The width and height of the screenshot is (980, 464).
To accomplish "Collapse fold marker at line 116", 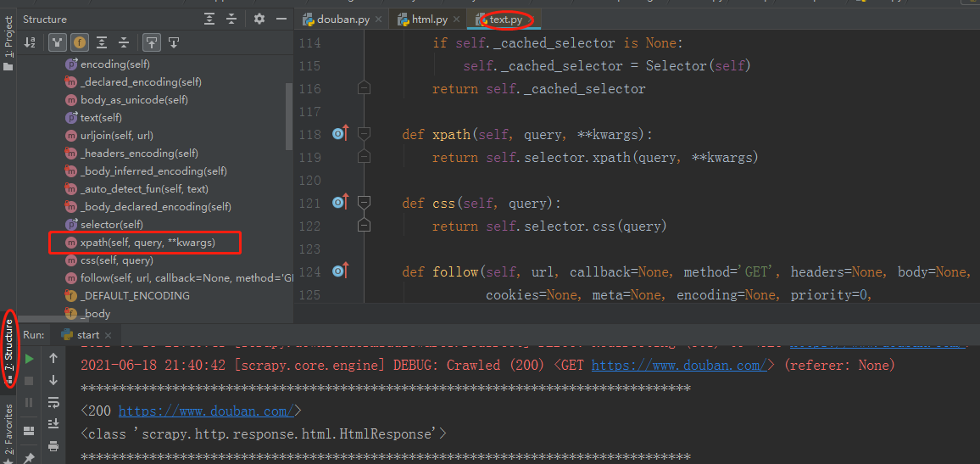I will pos(364,89).
